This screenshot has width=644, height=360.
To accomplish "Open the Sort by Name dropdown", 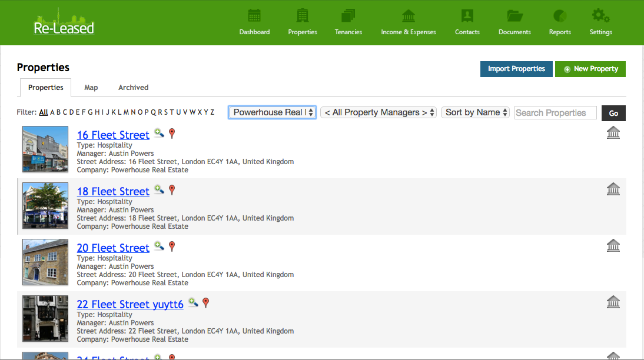I will point(475,112).
